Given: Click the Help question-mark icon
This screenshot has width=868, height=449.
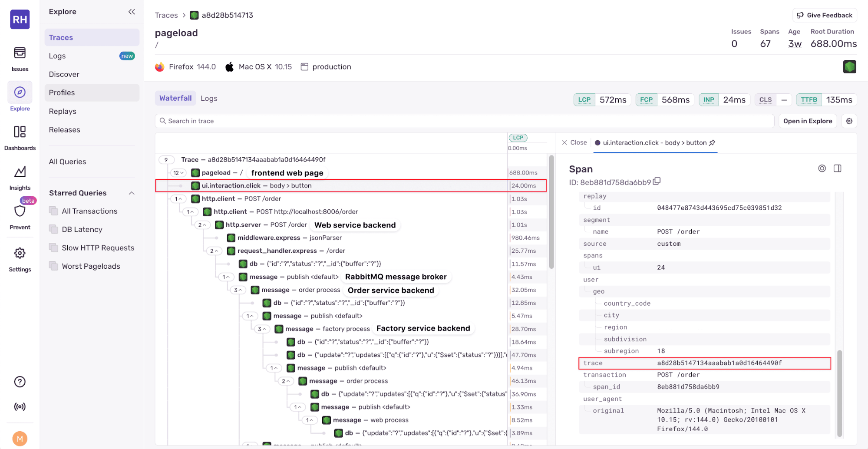Looking at the screenshot, I should [x=20, y=381].
